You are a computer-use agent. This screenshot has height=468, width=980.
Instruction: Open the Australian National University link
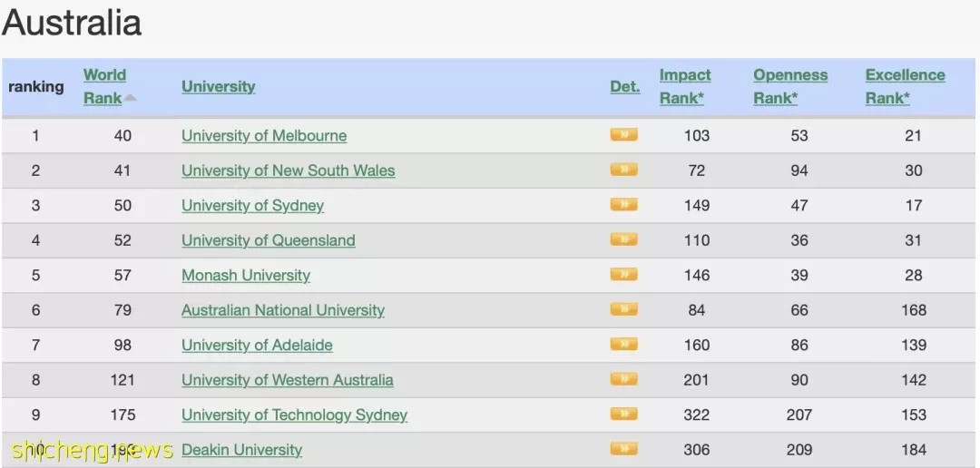click(282, 310)
